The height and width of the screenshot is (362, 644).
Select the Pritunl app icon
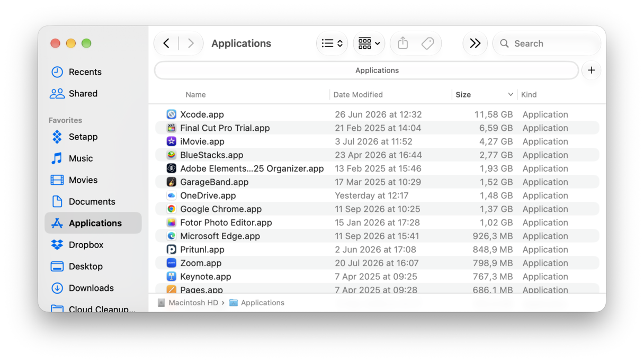click(171, 250)
